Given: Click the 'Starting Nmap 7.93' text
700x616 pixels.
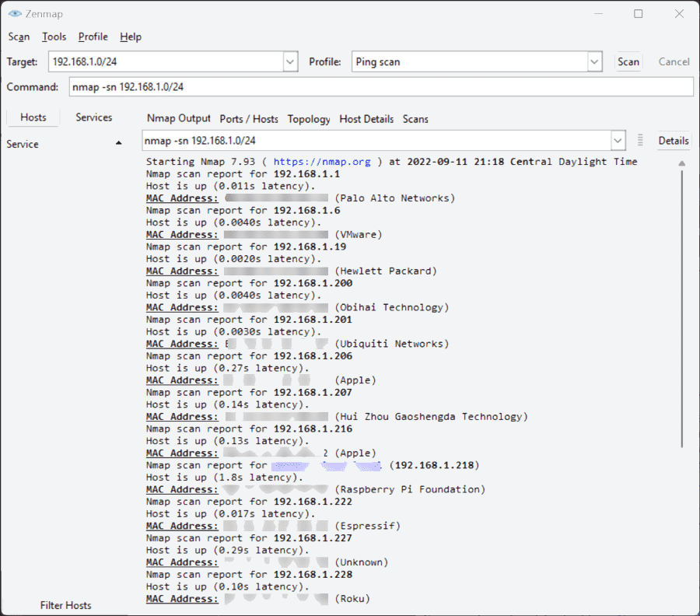Looking at the screenshot, I should (201, 162).
